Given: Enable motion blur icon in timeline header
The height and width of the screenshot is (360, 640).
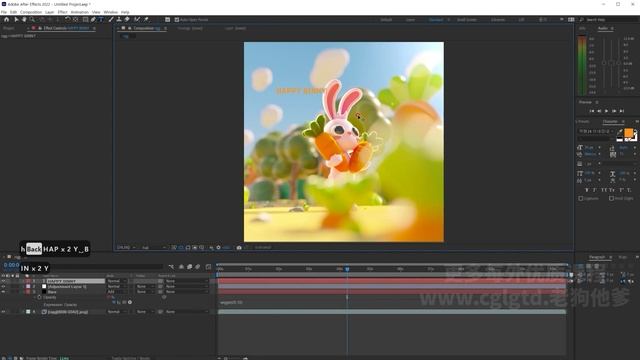Looking at the screenshot, I should coord(198,267).
